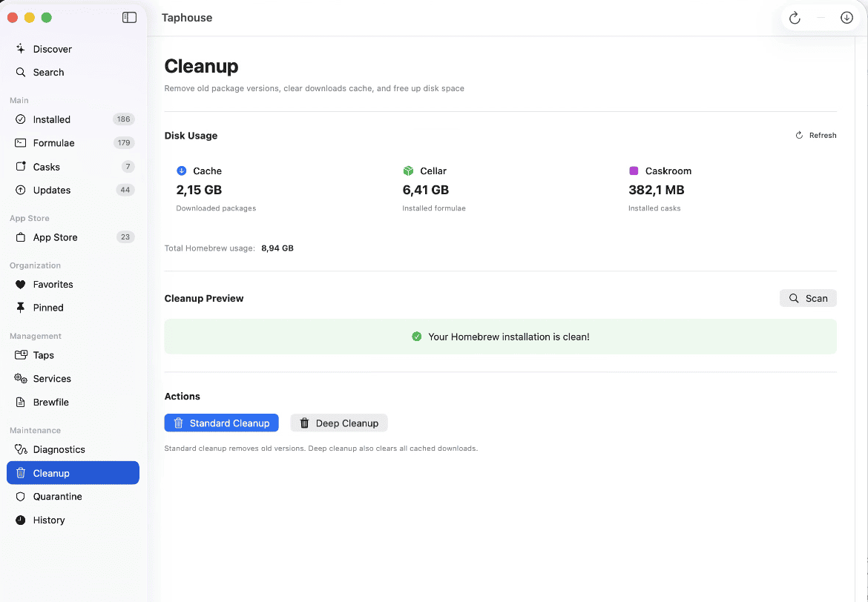The height and width of the screenshot is (602, 868).
Task: Click the Homebrew installation clean banner
Action: pos(500,337)
